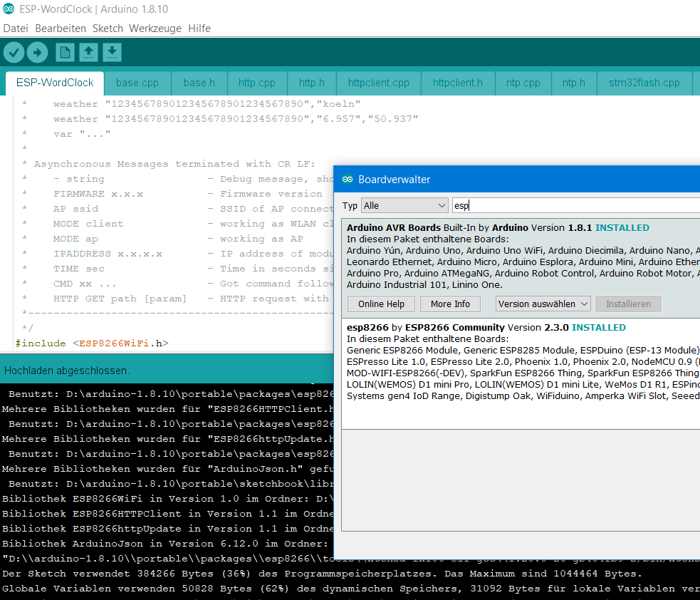Switch to the ntp.cpp tab
This screenshot has width=700, height=600.
(x=523, y=83)
